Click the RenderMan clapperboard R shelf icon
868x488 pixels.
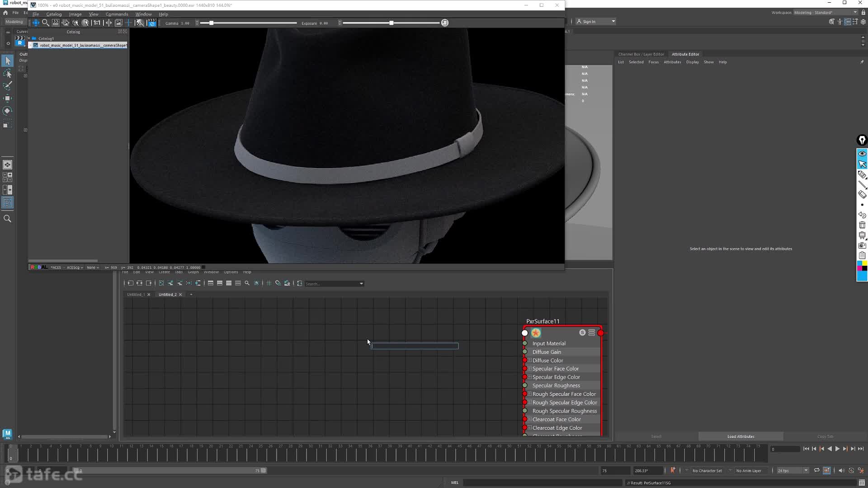[20, 42]
